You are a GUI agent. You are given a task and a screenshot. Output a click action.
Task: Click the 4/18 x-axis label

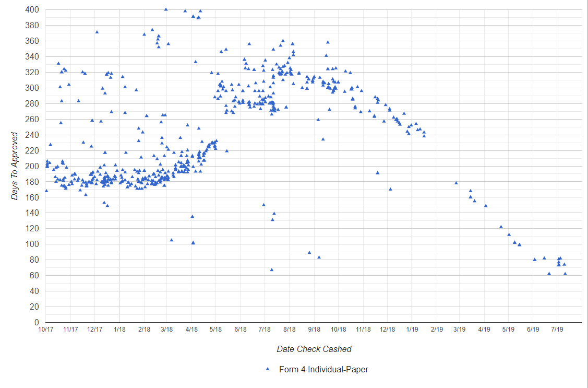pyautogui.click(x=191, y=330)
